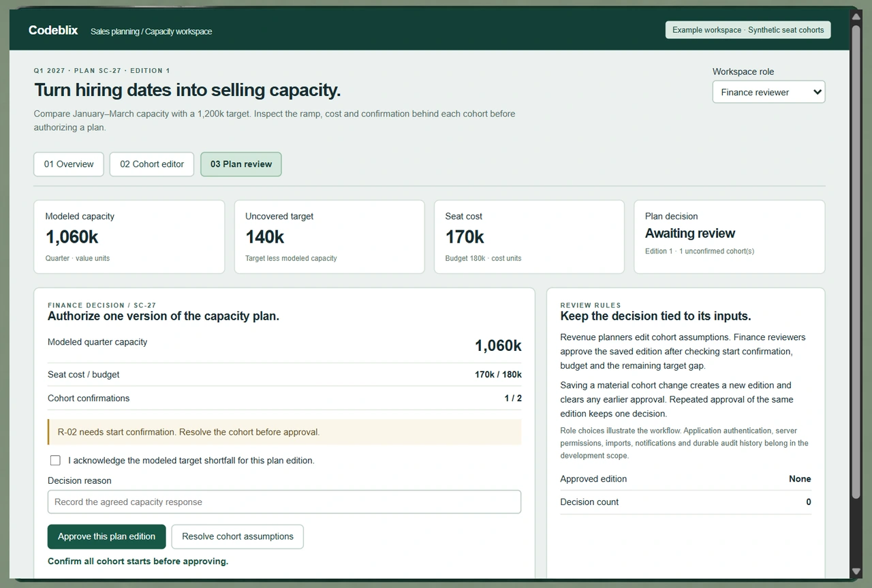Click the "Q1 2027 · PLAN SC-27 · EDITION 1" label
The height and width of the screenshot is (588, 872).
click(102, 71)
